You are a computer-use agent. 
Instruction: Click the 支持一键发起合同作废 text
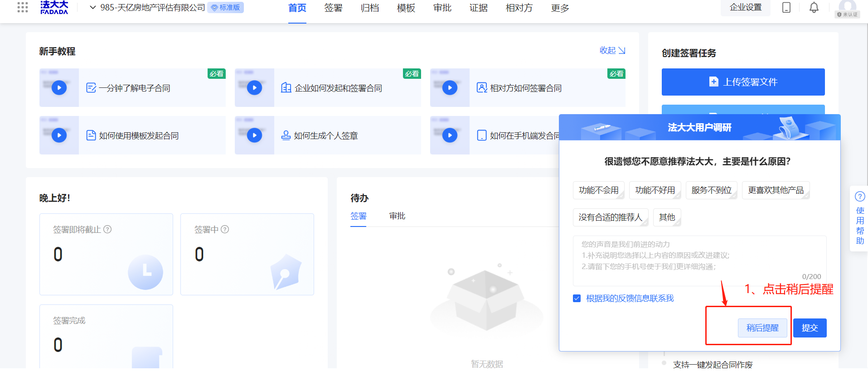tap(713, 365)
